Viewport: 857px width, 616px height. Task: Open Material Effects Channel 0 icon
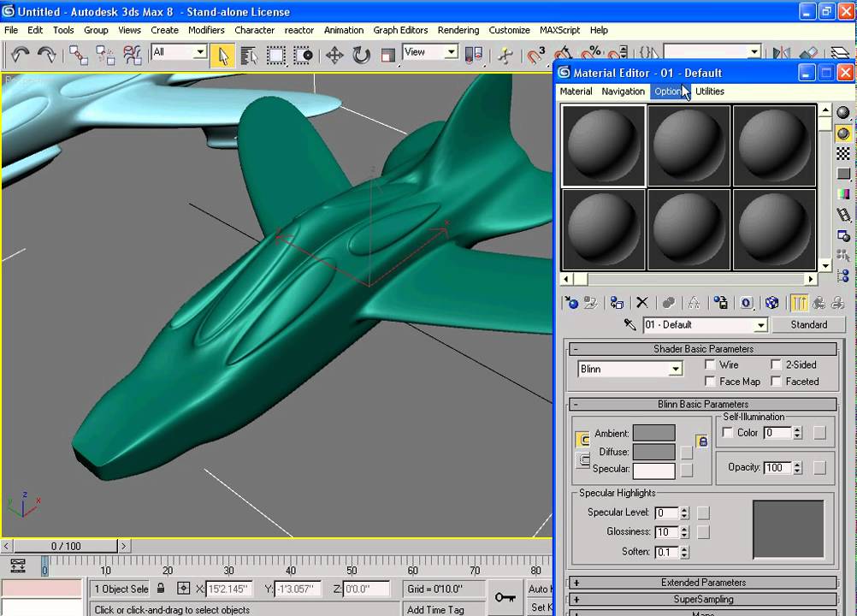tap(748, 303)
